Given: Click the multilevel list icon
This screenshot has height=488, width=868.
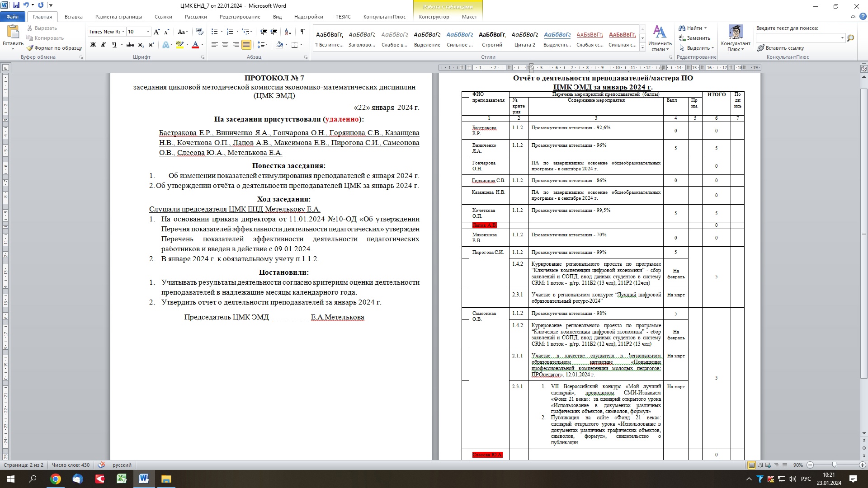Looking at the screenshot, I should [x=245, y=32].
